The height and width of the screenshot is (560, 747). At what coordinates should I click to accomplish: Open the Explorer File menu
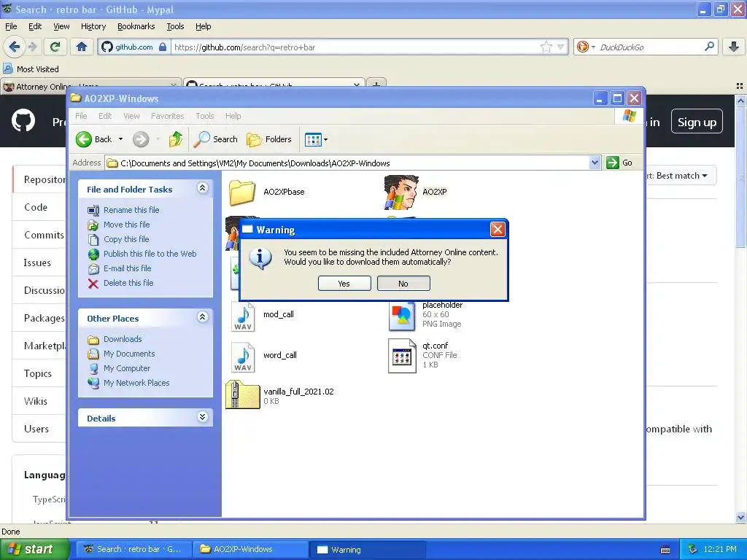pyautogui.click(x=81, y=116)
